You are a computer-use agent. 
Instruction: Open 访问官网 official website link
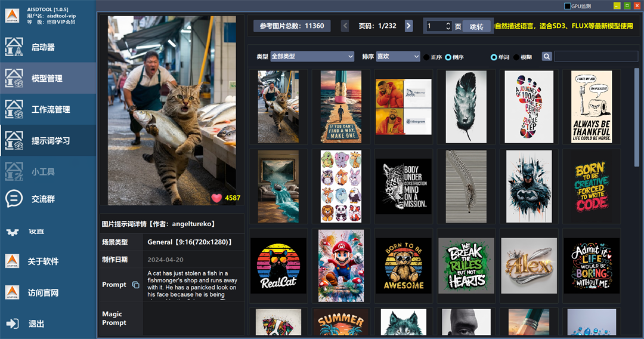click(43, 292)
